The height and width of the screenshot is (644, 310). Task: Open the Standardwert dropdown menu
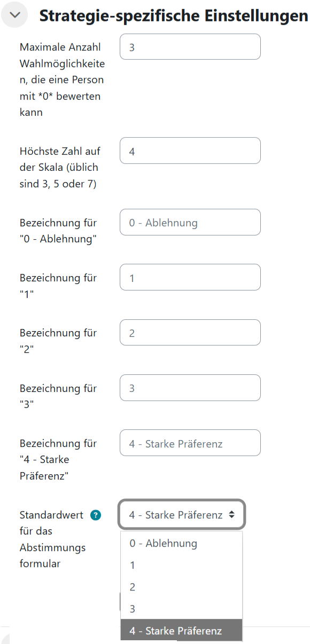pyautogui.click(x=182, y=514)
